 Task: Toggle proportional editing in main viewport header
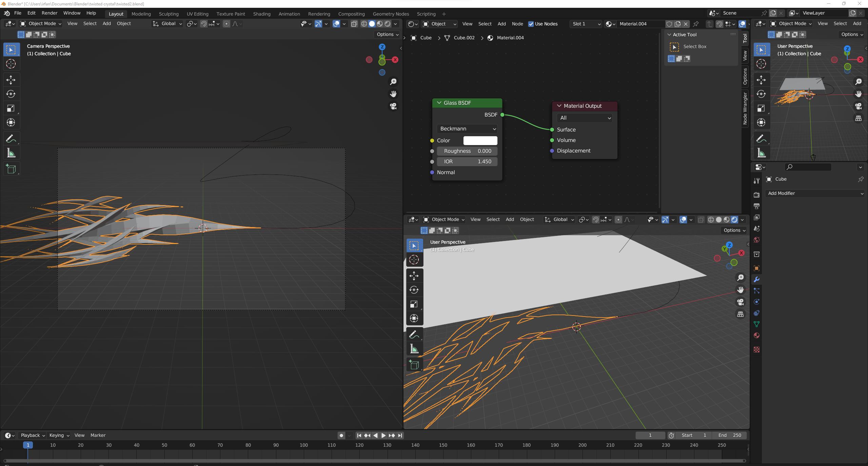coord(226,24)
